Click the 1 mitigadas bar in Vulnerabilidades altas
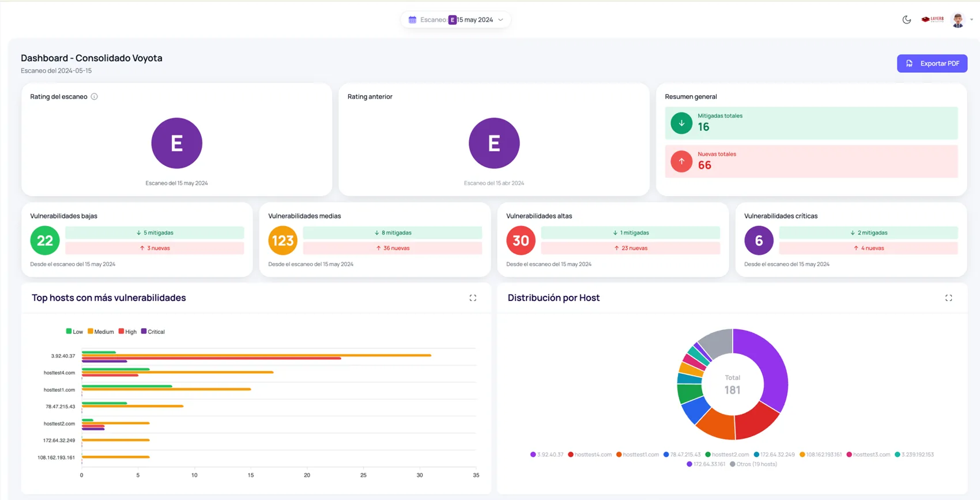 tap(631, 232)
